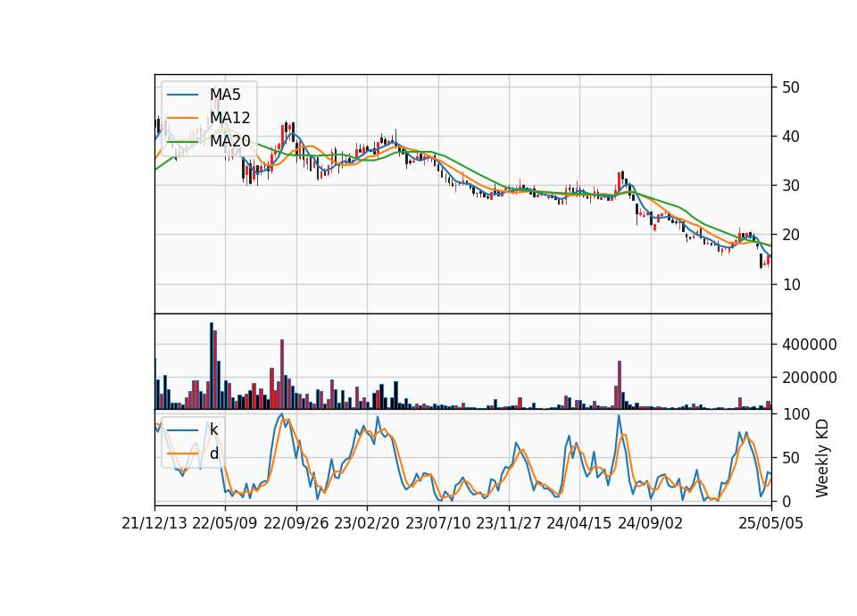Screen dimensions: 857x616
Task: Click the 21/12/13 date tick label
Action: [x=154, y=523]
